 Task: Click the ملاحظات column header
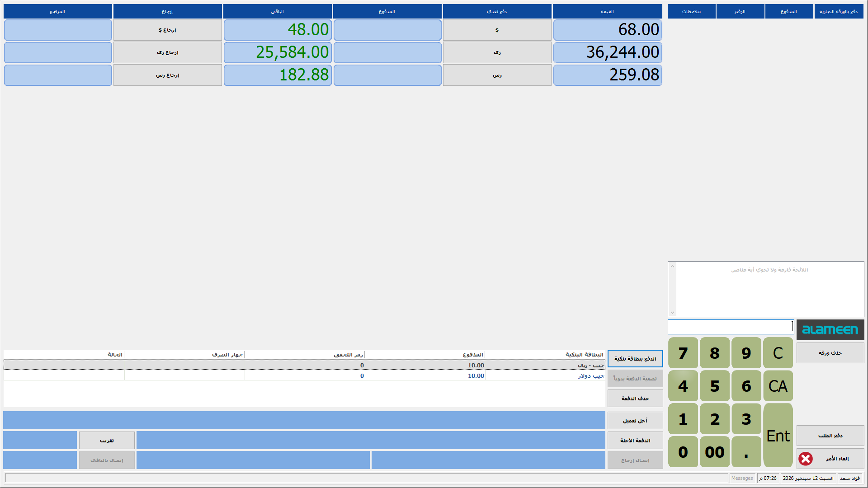pyautogui.click(x=691, y=11)
